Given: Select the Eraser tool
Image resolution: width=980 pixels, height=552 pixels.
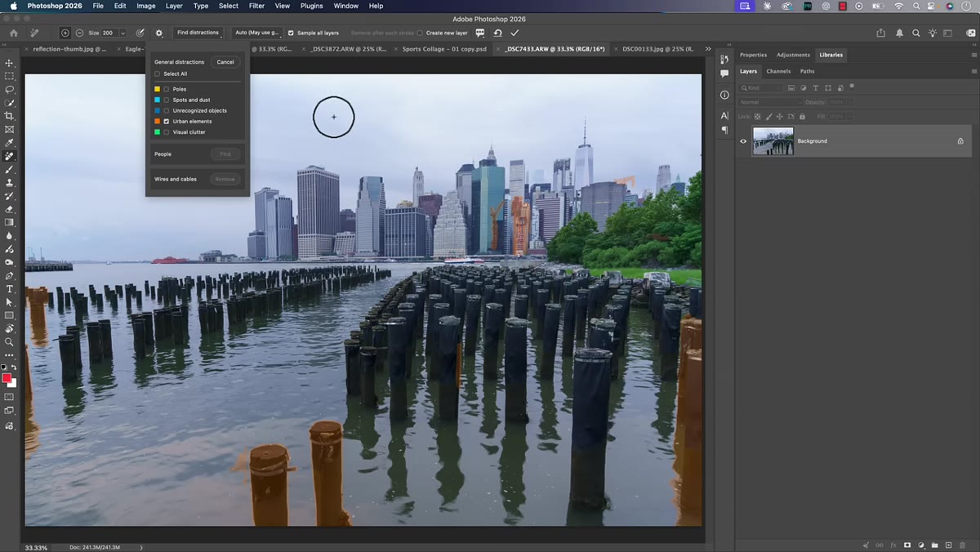Looking at the screenshot, I should point(10,209).
